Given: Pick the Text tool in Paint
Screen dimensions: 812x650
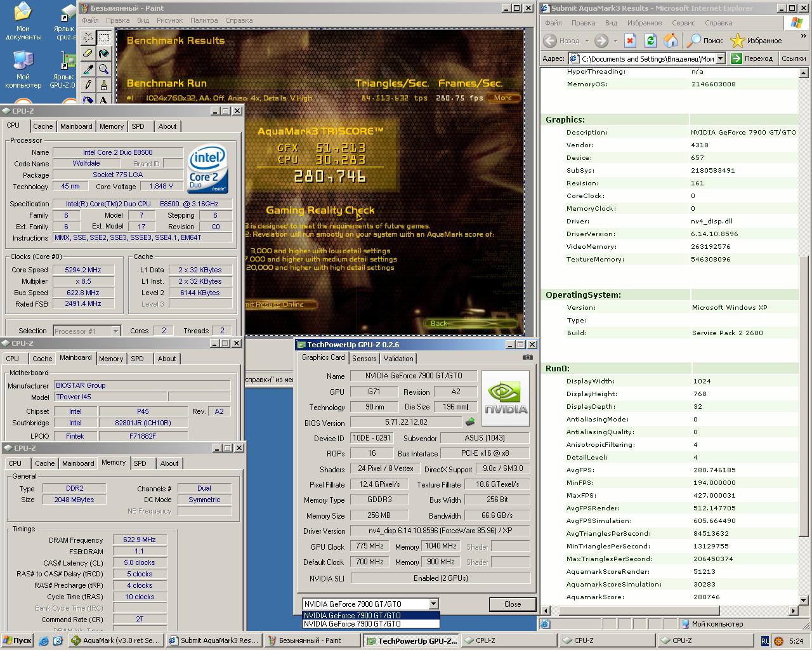Looking at the screenshot, I should point(104,98).
